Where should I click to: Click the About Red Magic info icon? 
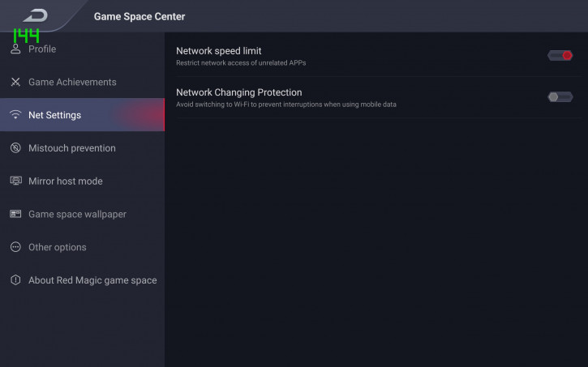pos(15,280)
